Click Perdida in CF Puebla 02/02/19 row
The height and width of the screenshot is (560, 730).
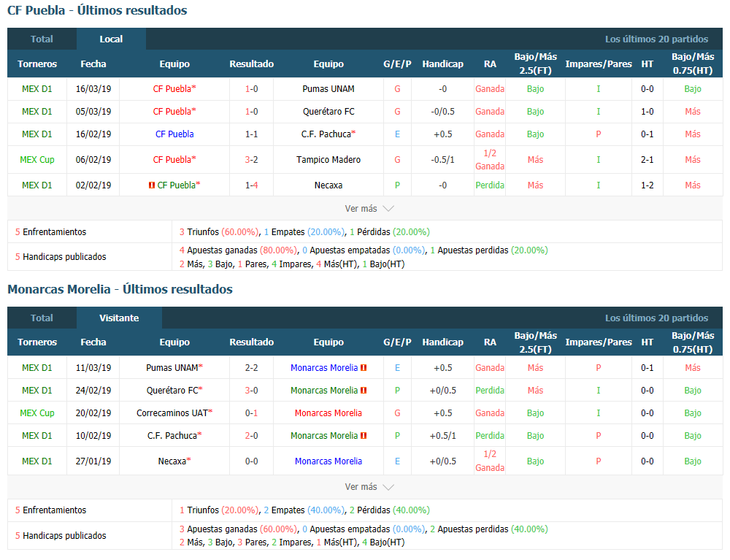490,185
